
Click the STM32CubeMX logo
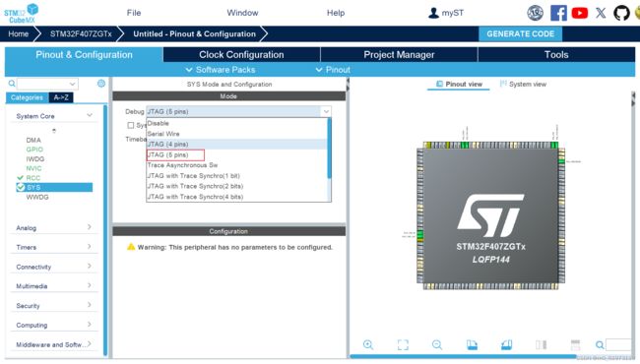point(22,13)
